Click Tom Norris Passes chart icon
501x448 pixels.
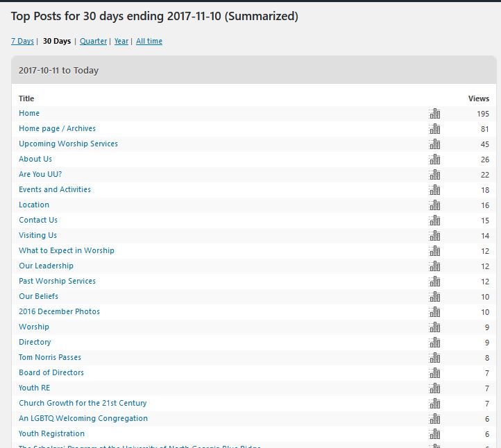click(434, 358)
